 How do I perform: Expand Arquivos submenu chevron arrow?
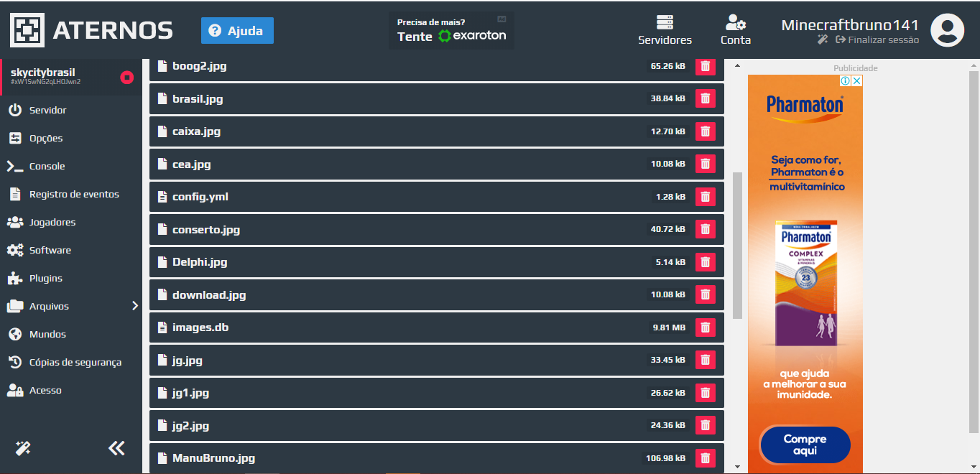tap(135, 306)
